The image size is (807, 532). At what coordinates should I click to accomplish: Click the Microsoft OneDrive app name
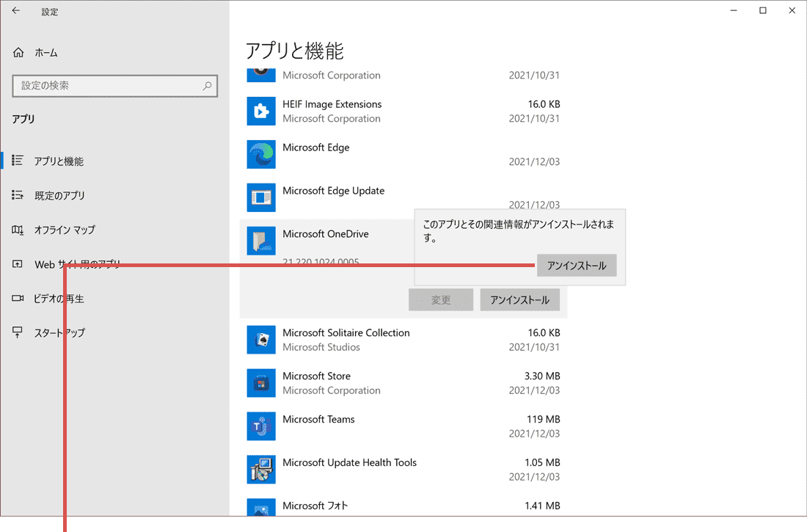click(325, 234)
